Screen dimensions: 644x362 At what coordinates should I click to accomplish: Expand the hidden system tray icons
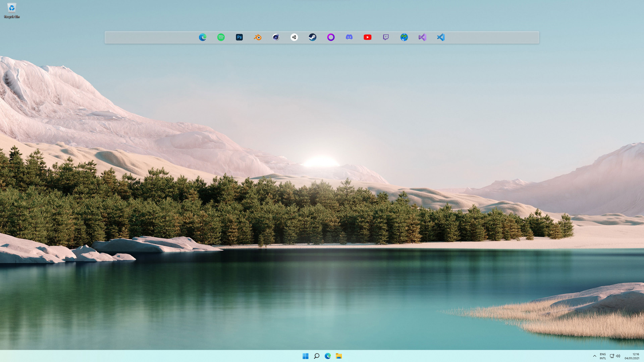(x=594, y=356)
